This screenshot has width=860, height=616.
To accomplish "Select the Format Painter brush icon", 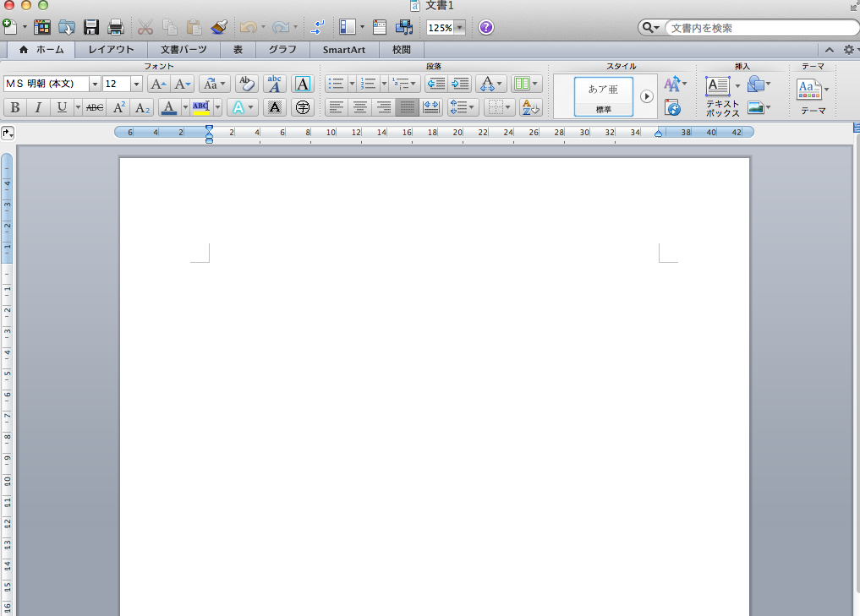I will [x=219, y=27].
